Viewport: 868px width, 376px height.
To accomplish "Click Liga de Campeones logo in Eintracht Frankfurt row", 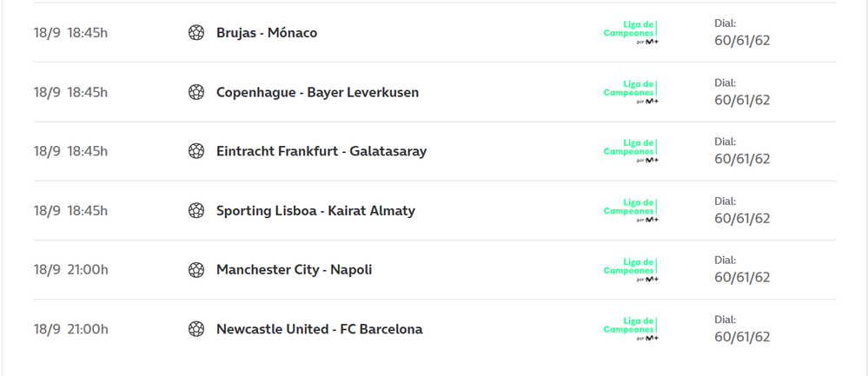I will coord(631,151).
